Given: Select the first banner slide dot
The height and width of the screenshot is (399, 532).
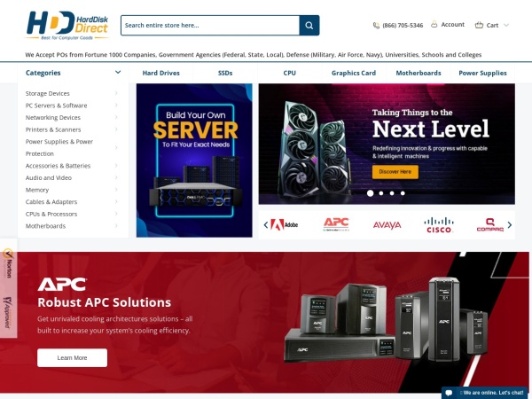Looking at the screenshot, I should pos(370,193).
